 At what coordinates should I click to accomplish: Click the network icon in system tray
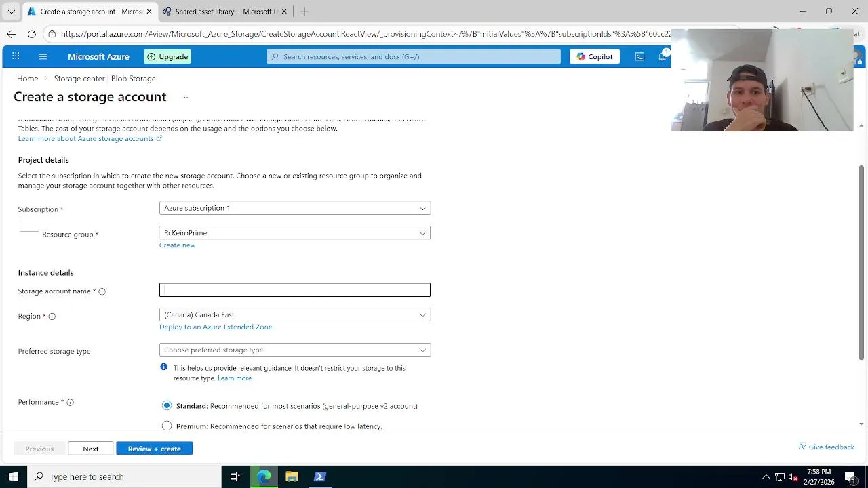click(780, 476)
